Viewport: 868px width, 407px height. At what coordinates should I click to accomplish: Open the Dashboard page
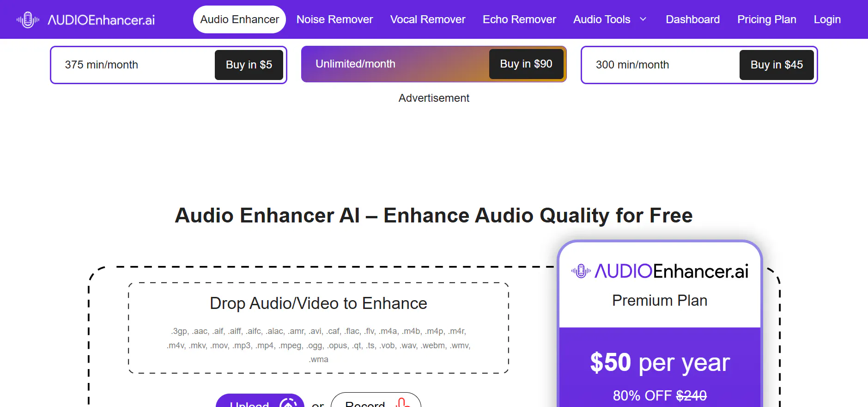coord(692,19)
